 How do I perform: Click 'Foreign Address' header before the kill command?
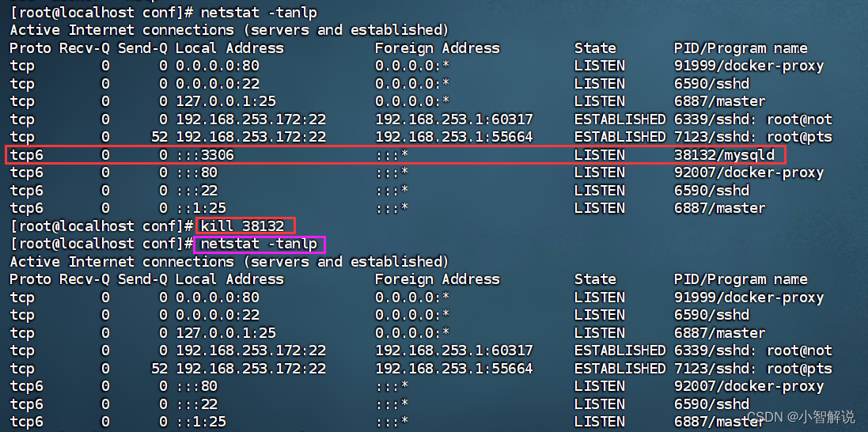click(438, 48)
